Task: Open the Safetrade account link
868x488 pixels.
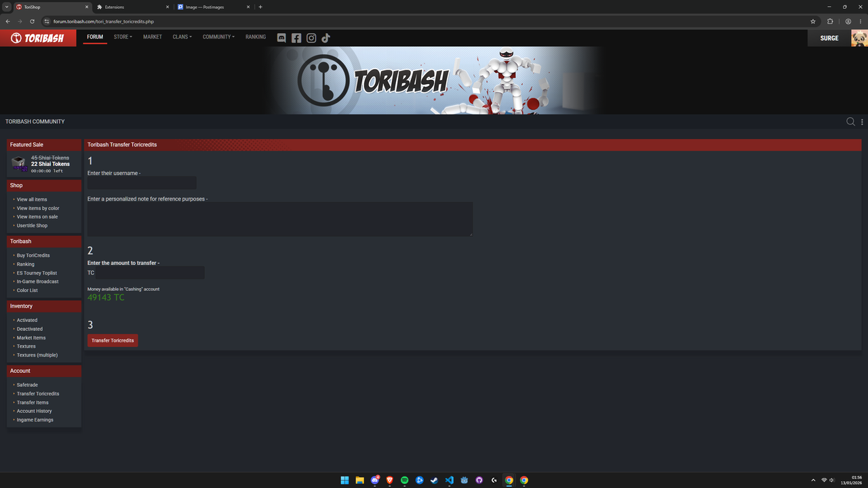Action: point(27,385)
